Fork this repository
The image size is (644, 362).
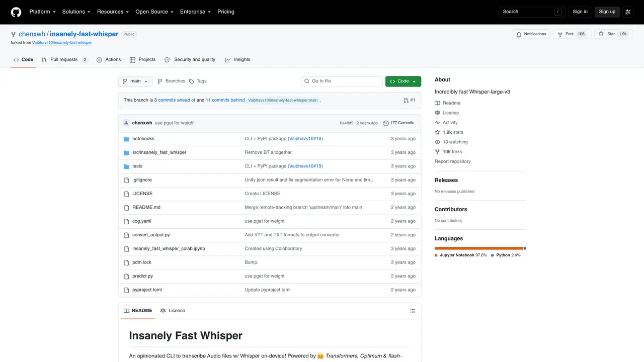pyautogui.click(x=572, y=34)
